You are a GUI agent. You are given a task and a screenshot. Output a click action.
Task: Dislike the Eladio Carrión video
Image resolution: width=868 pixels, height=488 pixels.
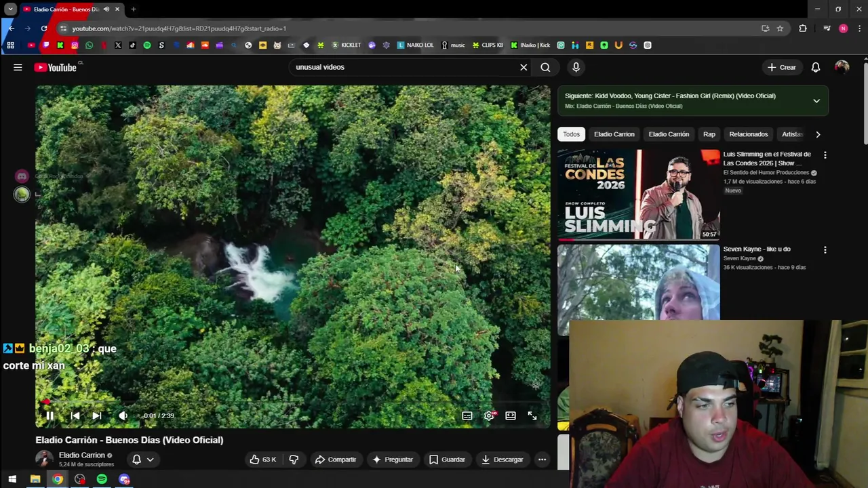(294, 460)
